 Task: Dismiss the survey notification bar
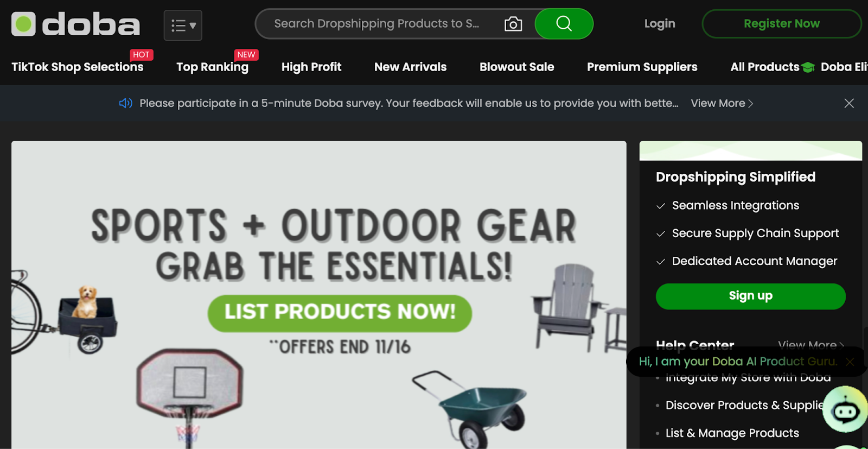point(849,103)
